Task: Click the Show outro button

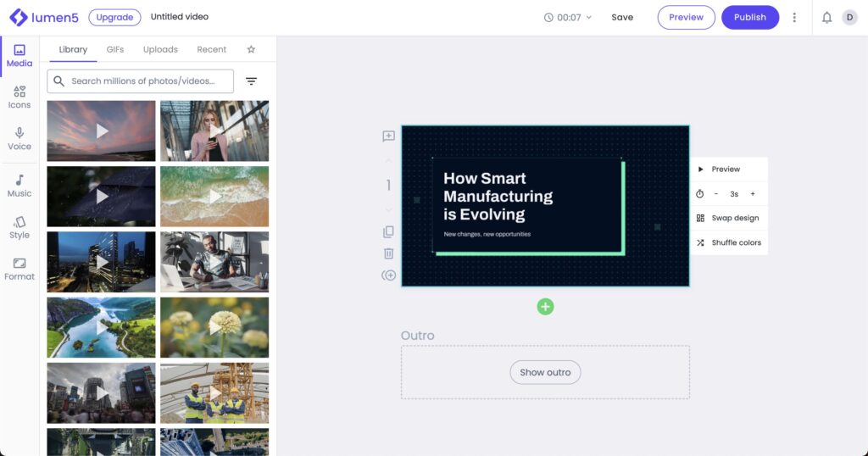Action: tap(545, 372)
